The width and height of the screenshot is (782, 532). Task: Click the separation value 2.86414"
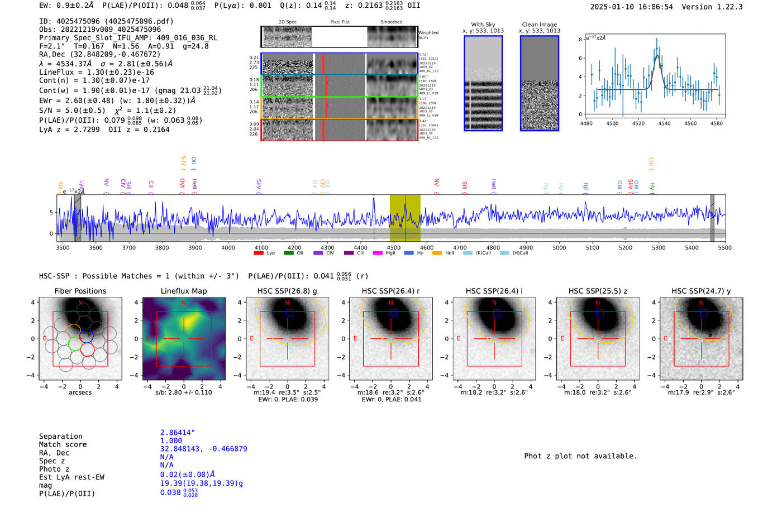pos(178,433)
